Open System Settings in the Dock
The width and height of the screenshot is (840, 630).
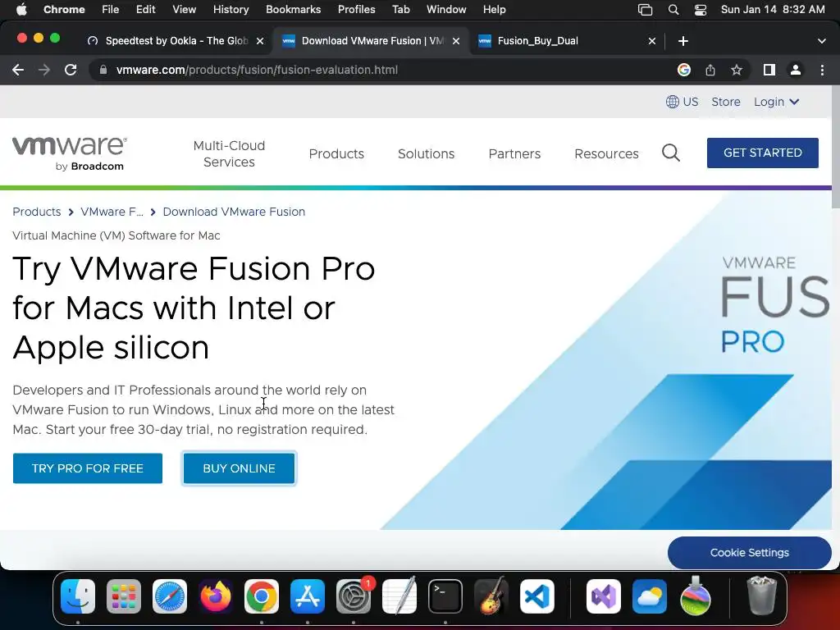coord(354,596)
